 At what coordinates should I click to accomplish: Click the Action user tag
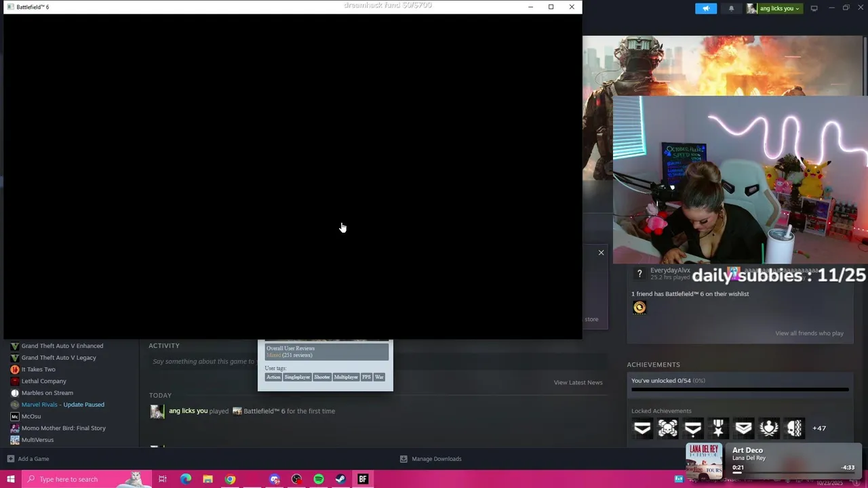(273, 377)
